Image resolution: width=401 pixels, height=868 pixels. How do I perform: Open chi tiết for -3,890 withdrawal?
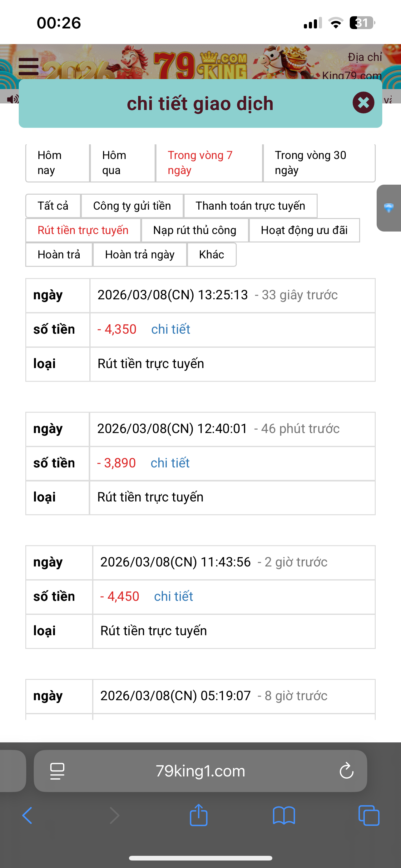[x=170, y=463]
